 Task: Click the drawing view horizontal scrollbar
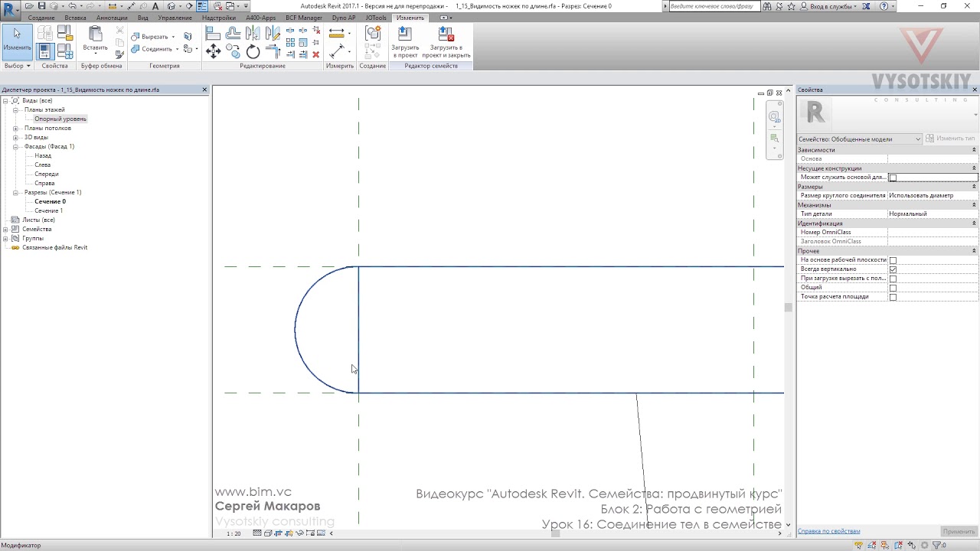(557, 533)
